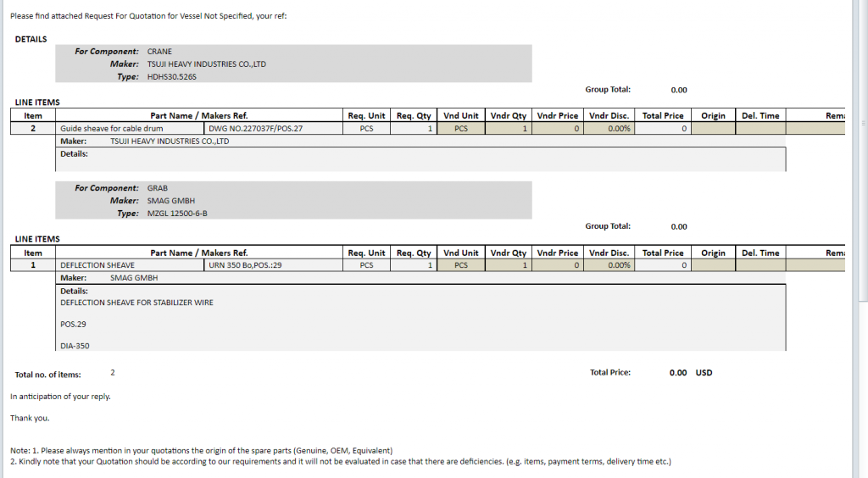Click the DEFLECTION SHEAVE part name cell
The width and height of the screenshot is (868, 478).
97,265
